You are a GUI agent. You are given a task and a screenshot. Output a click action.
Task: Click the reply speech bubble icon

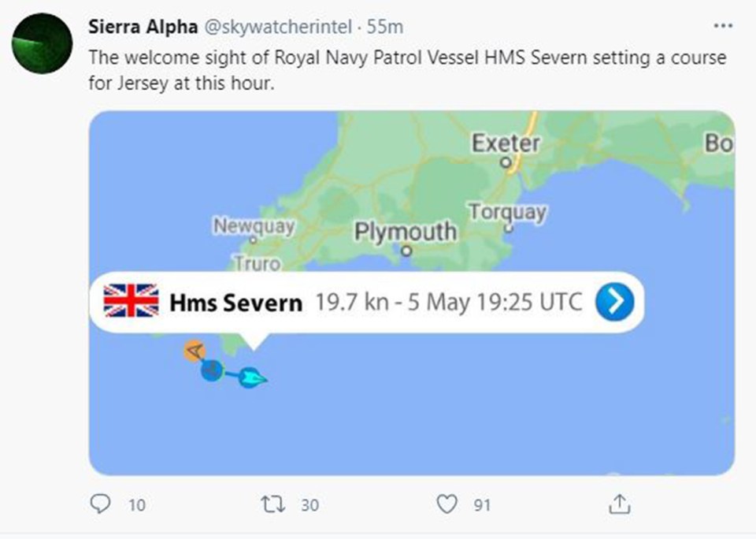point(100,504)
